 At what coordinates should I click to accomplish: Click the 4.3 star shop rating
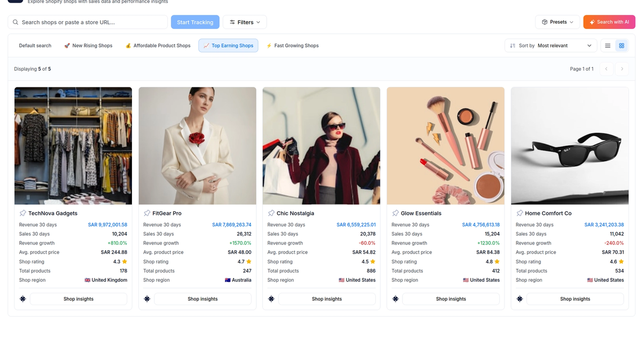pos(120,262)
